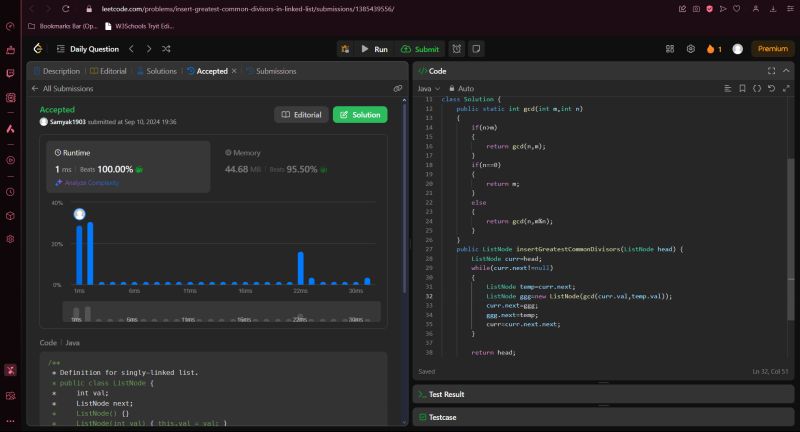
Task: Switch to the Solutions tab
Action: (157, 71)
